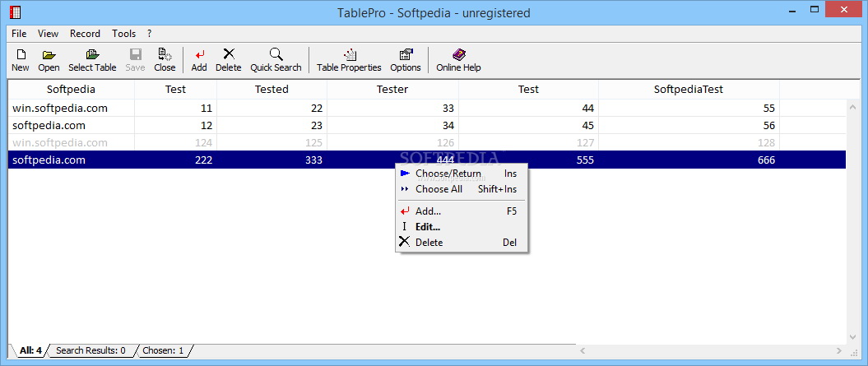This screenshot has width=868, height=366.
Task: Click the Softpedia column header
Action: tap(72, 89)
